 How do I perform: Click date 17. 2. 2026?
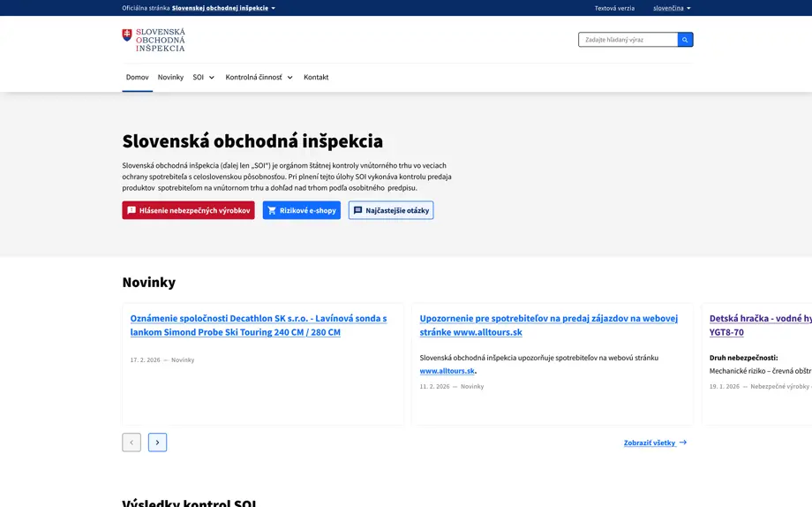point(145,359)
